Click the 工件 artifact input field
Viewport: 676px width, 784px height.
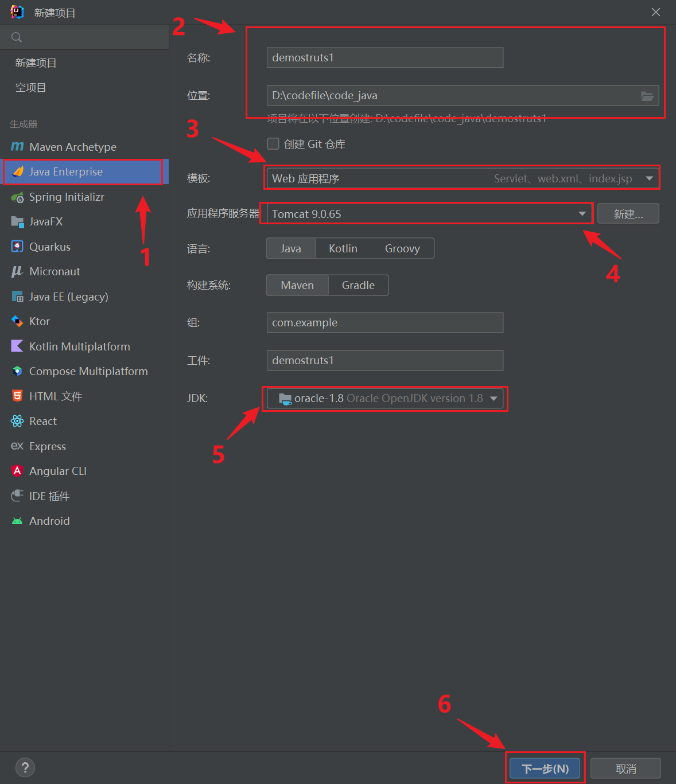point(385,360)
